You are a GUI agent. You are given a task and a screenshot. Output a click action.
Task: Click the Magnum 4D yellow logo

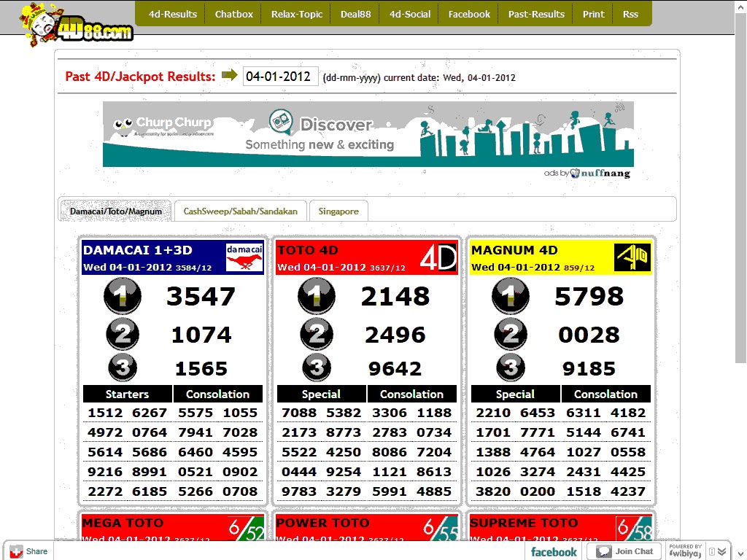point(632,257)
